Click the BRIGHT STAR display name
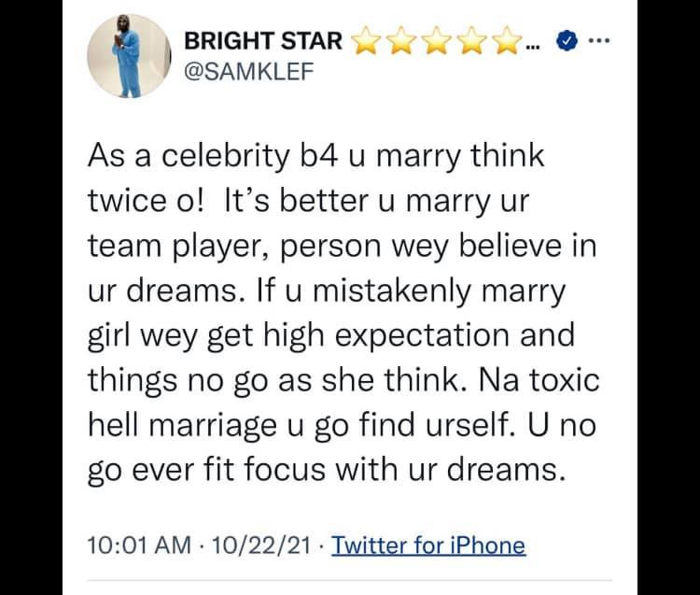700x595 pixels. coord(265,42)
